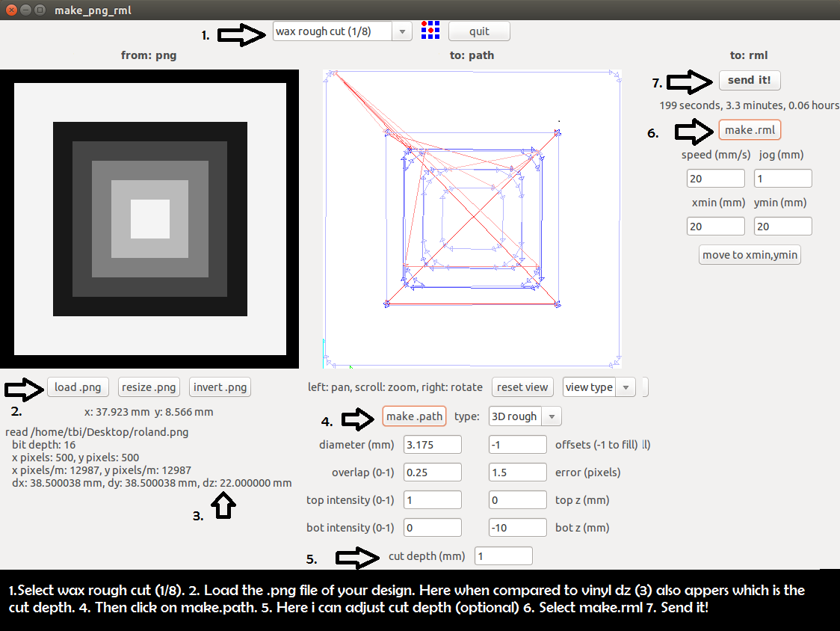This screenshot has width=840, height=631.
Task: Click the 'left: pan, scroll: zoom, right: rotate' hint text
Action: [x=395, y=387]
